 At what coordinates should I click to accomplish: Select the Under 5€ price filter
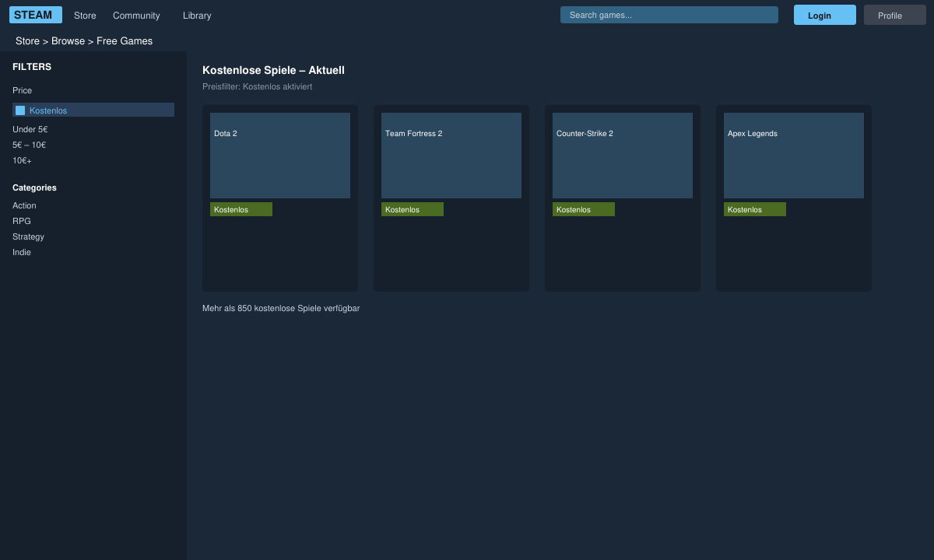click(x=30, y=129)
